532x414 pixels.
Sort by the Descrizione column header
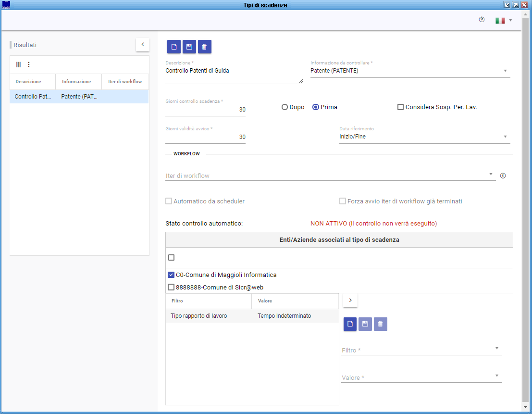28,82
